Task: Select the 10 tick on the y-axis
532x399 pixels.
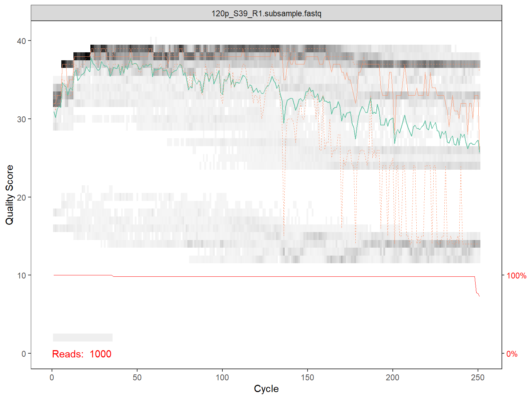Action: coord(21,276)
